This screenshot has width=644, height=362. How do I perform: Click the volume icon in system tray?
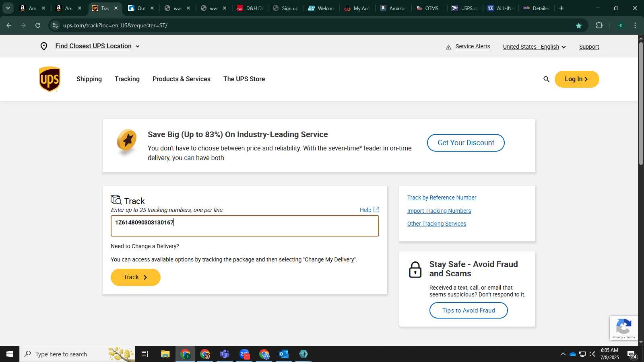click(592, 354)
